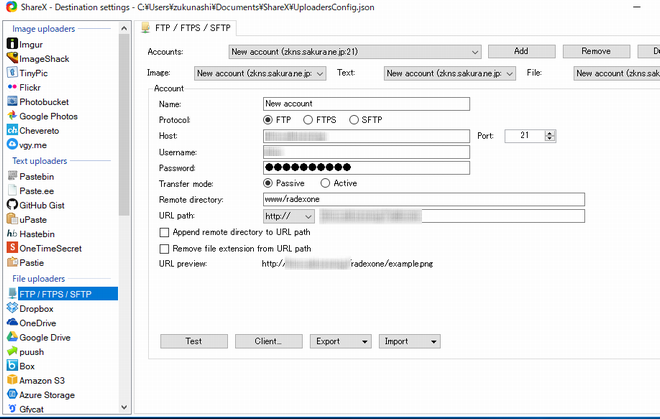Select the GitHub Gist icon
660x419 pixels.
[12, 204]
